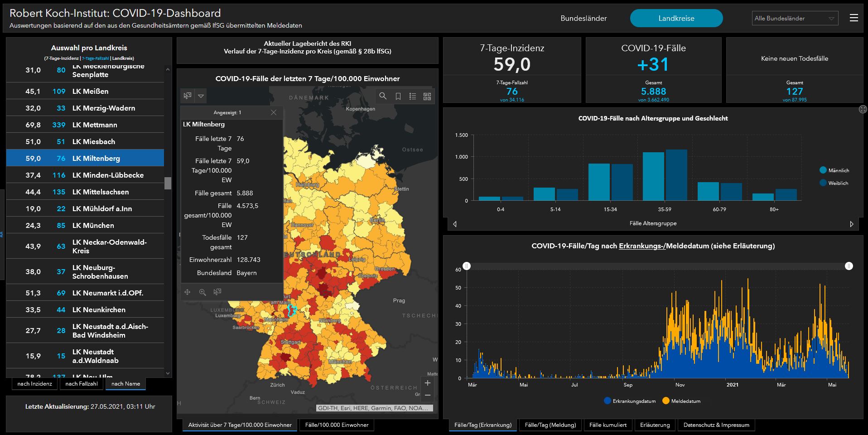Open the basemap gallery grid icon

(x=427, y=96)
